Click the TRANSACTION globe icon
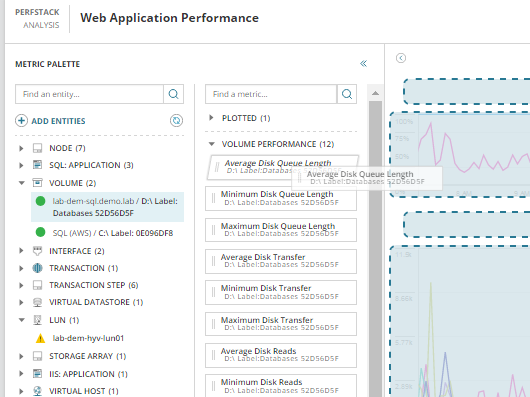Image resolution: width=530 pixels, height=397 pixels. coord(37,268)
